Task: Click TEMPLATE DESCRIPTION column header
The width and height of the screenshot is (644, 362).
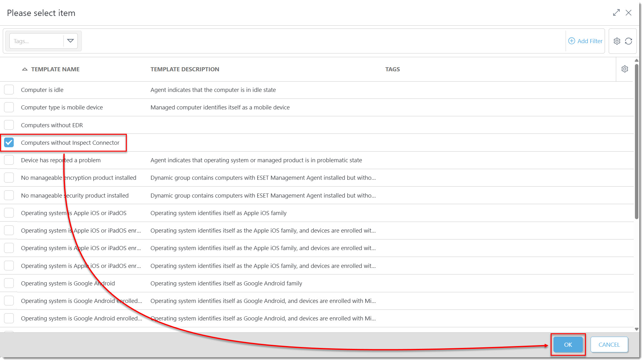Action: coord(185,69)
